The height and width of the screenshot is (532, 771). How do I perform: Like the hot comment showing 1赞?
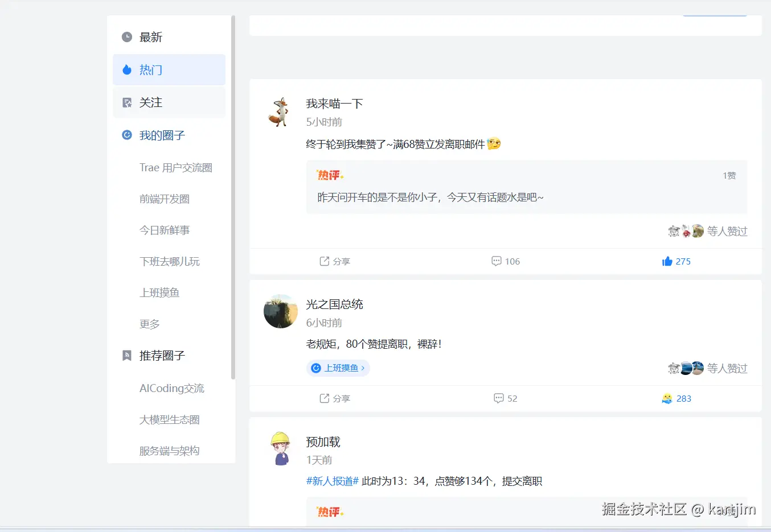[x=728, y=175]
